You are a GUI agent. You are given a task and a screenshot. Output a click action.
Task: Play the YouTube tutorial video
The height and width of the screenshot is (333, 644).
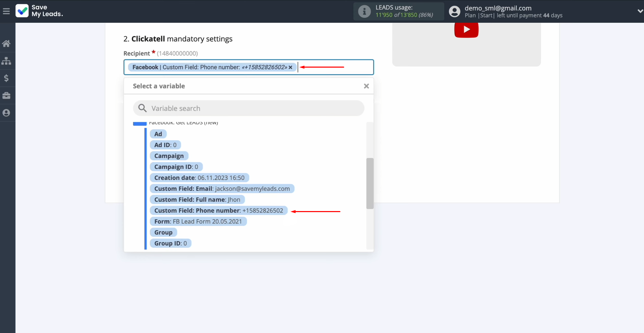pos(466,29)
